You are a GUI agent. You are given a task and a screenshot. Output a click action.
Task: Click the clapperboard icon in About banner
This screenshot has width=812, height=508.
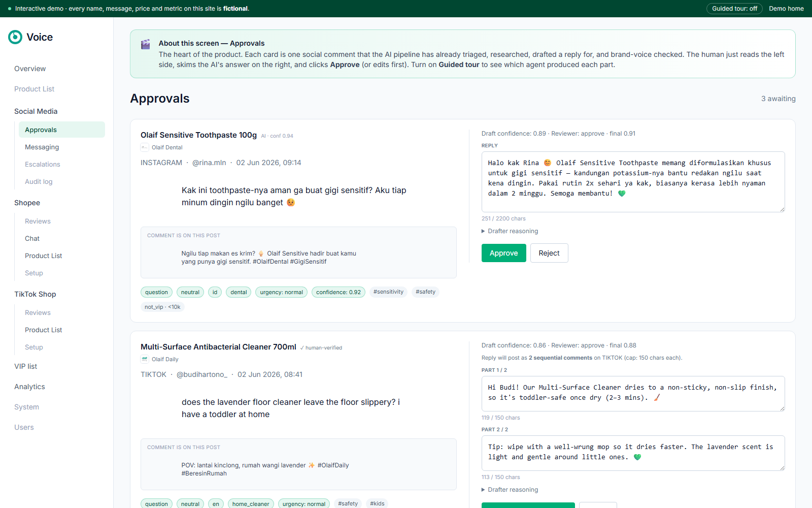tap(145, 44)
